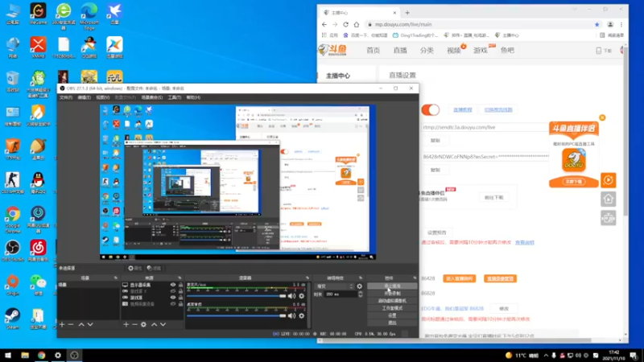Remove scene with the minus icon in Scenes panel
The image size is (644, 362).
click(71, 324)
